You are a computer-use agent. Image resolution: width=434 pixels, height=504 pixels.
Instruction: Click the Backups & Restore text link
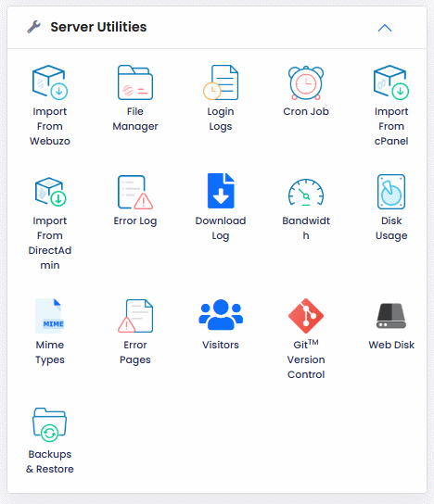tap(50, 461)
